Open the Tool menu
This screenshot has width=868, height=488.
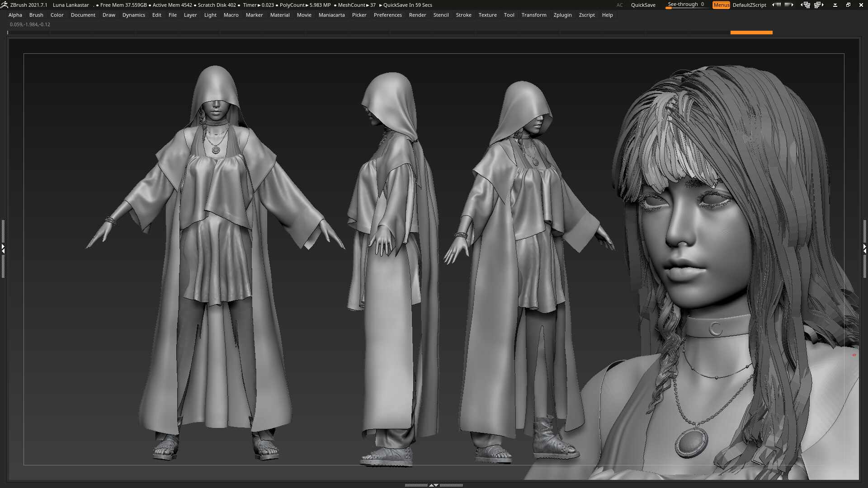click(x=509, y=15)
